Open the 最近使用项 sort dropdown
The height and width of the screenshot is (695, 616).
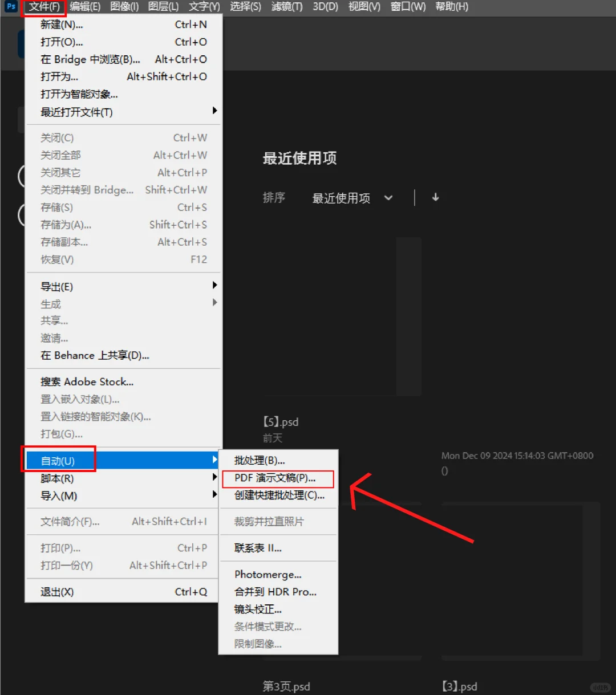(x=352, y=198)
